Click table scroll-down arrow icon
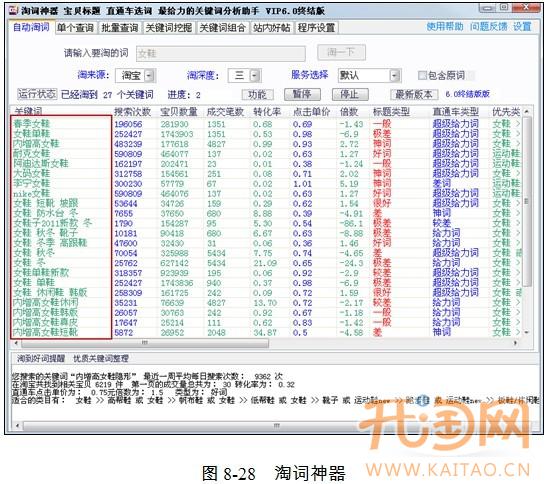The width and height of the screenshot is (546, 484). coord(526,333)
